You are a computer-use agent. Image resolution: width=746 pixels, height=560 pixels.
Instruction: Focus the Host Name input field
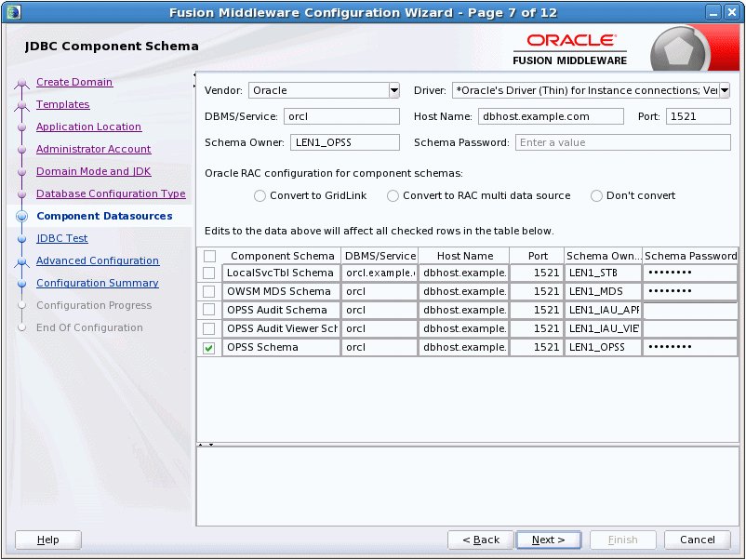tap(551, 116)
